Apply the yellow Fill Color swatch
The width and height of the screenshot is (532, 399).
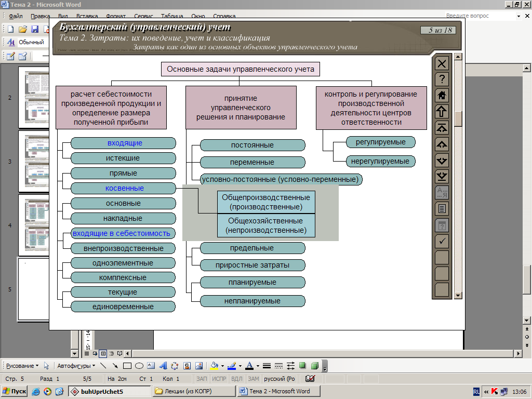[215, 366]
